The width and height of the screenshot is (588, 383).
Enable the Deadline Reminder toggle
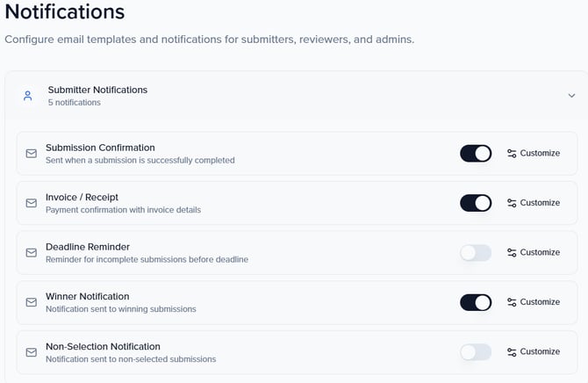476,253
